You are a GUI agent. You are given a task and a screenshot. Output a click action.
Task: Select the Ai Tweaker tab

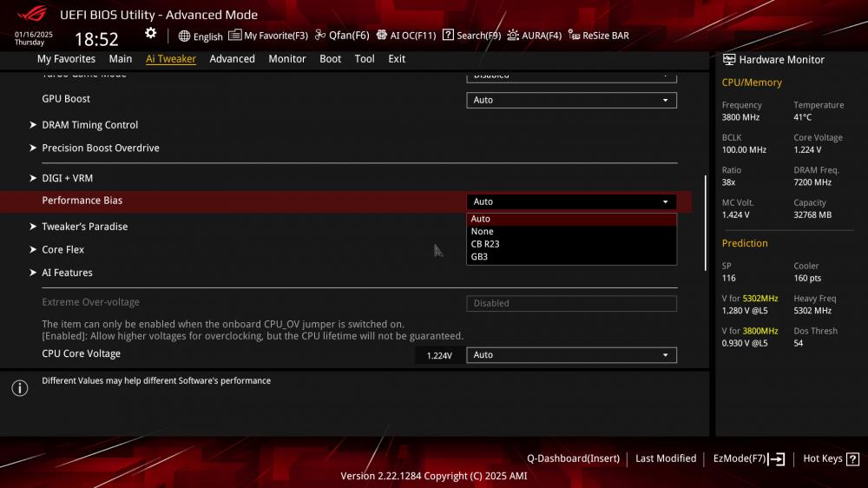[170, 59]
